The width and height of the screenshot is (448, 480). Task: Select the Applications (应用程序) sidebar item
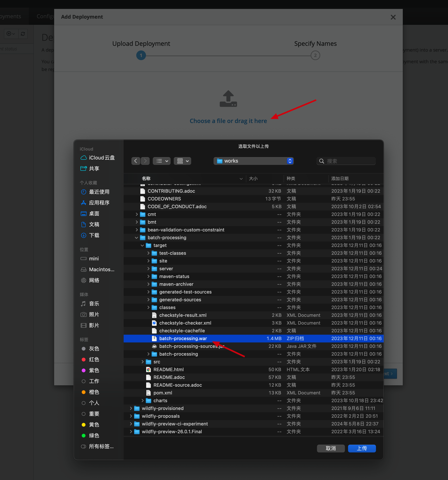tap(99, 203)
